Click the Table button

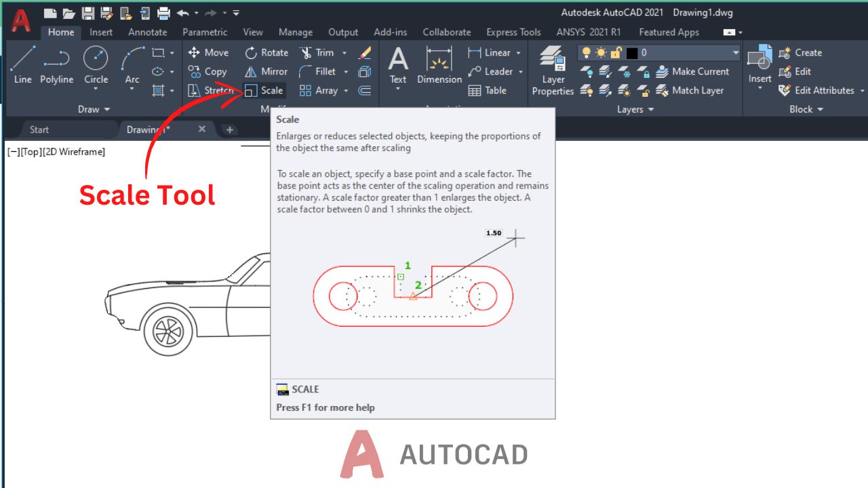(488, 90)
